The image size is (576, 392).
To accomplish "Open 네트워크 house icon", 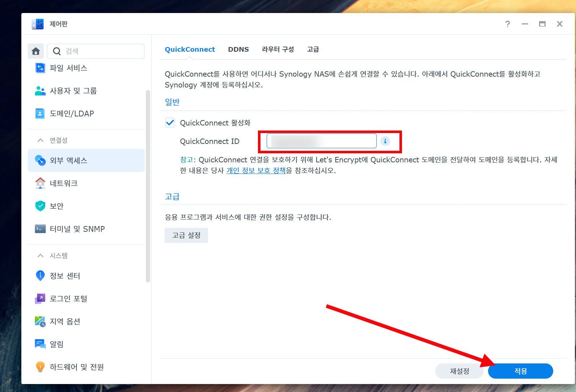I will click(40, 183).
